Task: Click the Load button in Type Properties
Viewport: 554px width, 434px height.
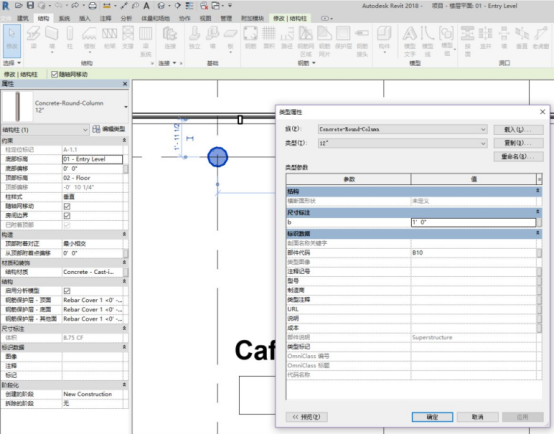Action: pos(518,130)
